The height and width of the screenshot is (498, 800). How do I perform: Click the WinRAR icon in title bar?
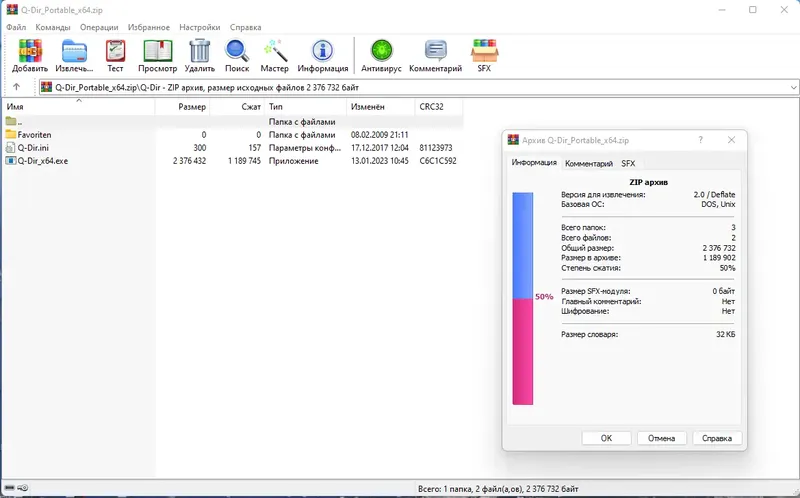pyautogui.click(x=12, y=10)
